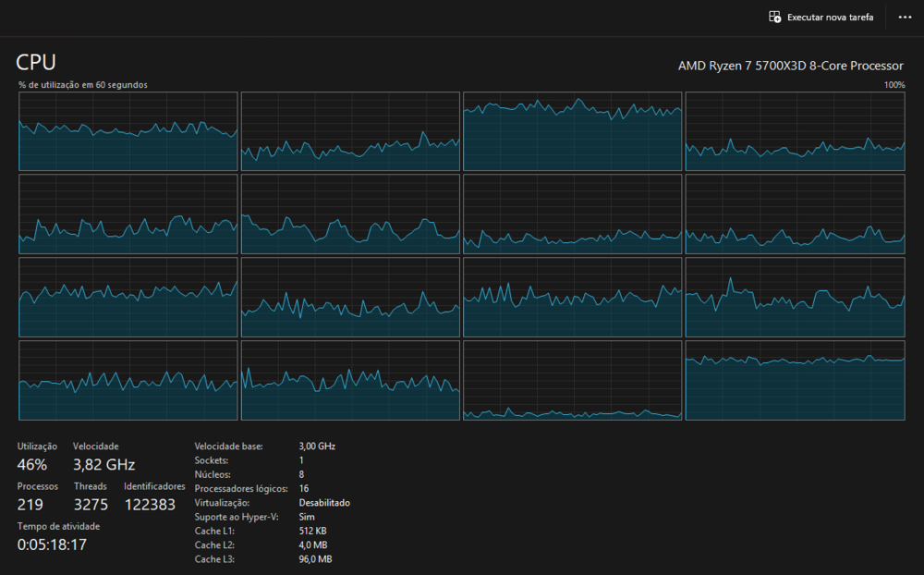Select the near-idle graph in the bottom row
The image size is (924, 575).
[x=572, y=380]
